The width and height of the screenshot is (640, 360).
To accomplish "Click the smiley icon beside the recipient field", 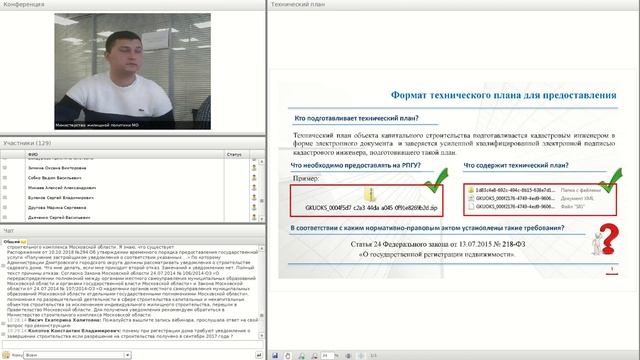I will tap(6, 355).
